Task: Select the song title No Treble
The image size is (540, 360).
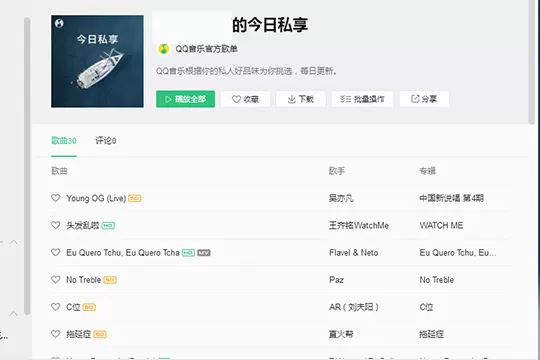Action: coord(84,280)
